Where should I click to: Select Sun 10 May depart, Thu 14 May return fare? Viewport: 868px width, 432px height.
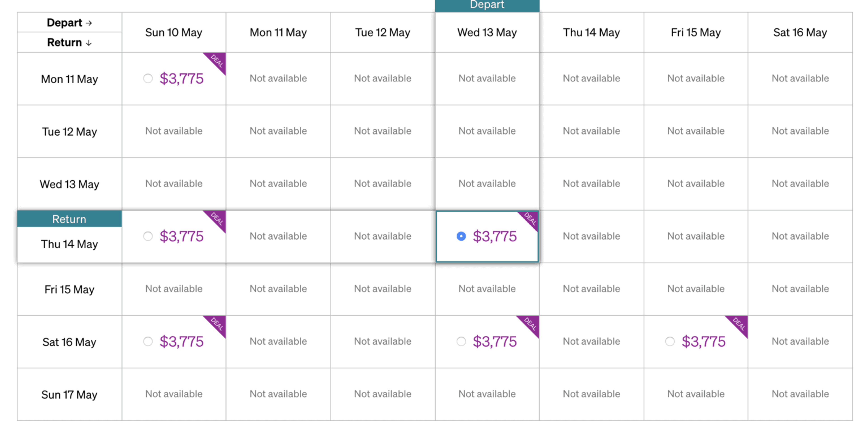[x=148, y=236]
